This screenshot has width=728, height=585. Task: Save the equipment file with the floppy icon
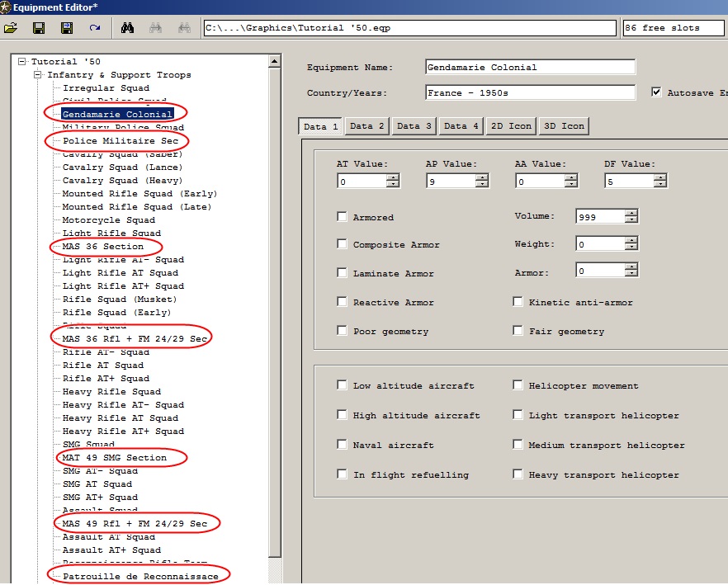[x=39, y=28]
